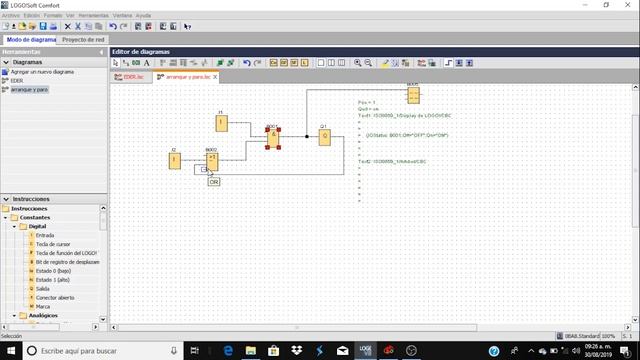Click the last blue icon in editor toolbar
640x360 pixels.
click(x=469, y=63)
